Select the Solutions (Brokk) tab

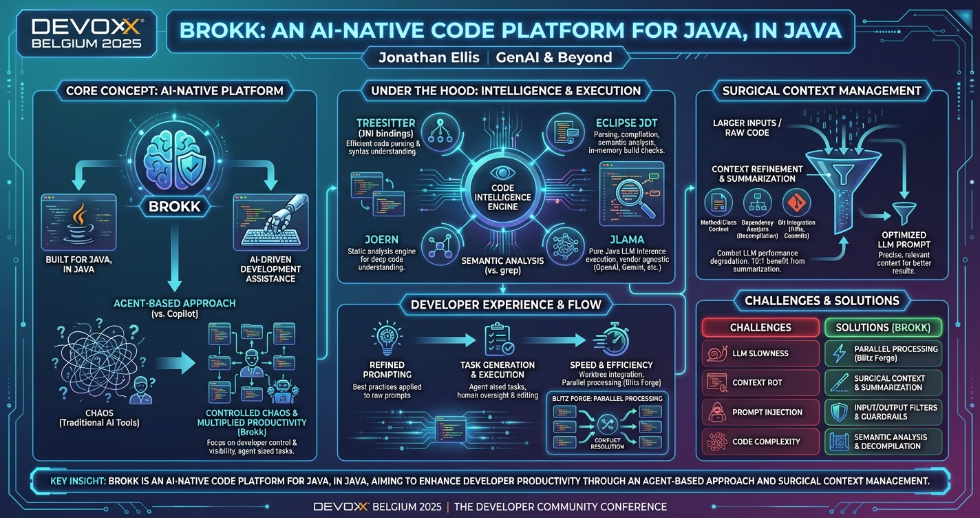point(883,327)
